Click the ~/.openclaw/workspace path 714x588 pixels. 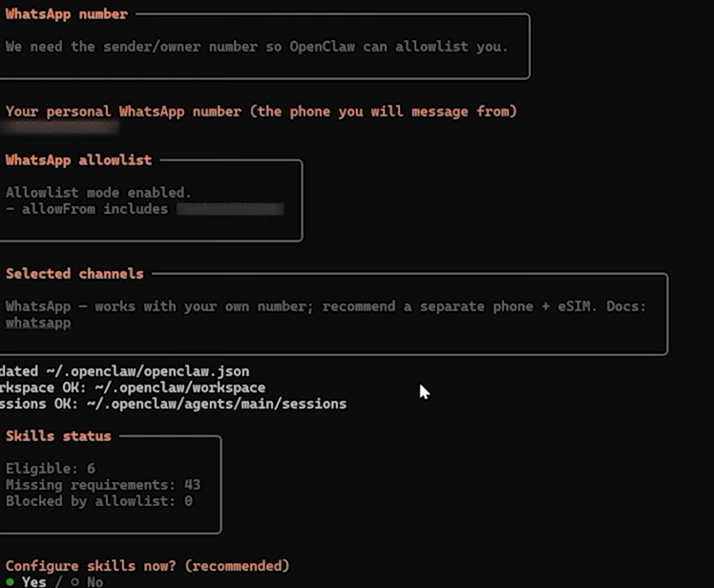coord(180,388)
